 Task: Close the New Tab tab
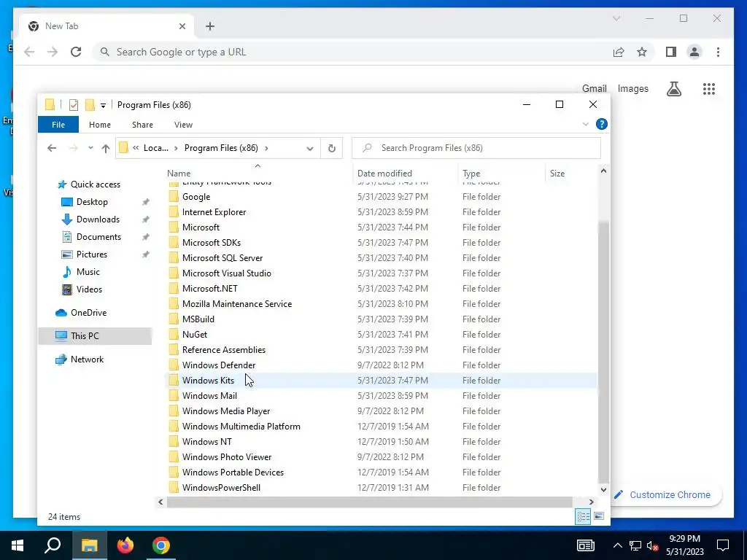(x=182, y=26)
